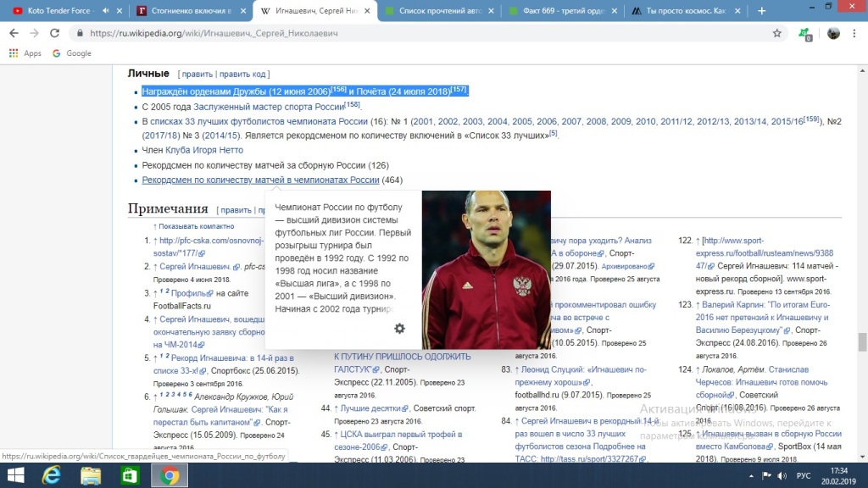Open footnote reference 158

click(352, 104)
